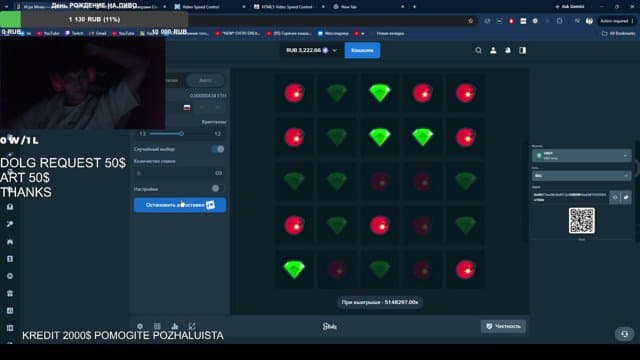The height and width of the screenshot is (360, 640).
Task: Click the blue stop autobet button
Action: tap(180, 205)
